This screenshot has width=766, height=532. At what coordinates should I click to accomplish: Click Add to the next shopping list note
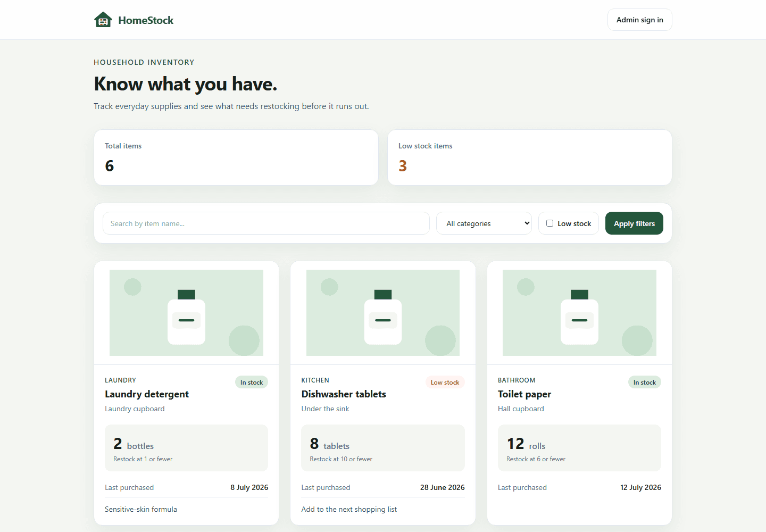(x=349, y=509)
